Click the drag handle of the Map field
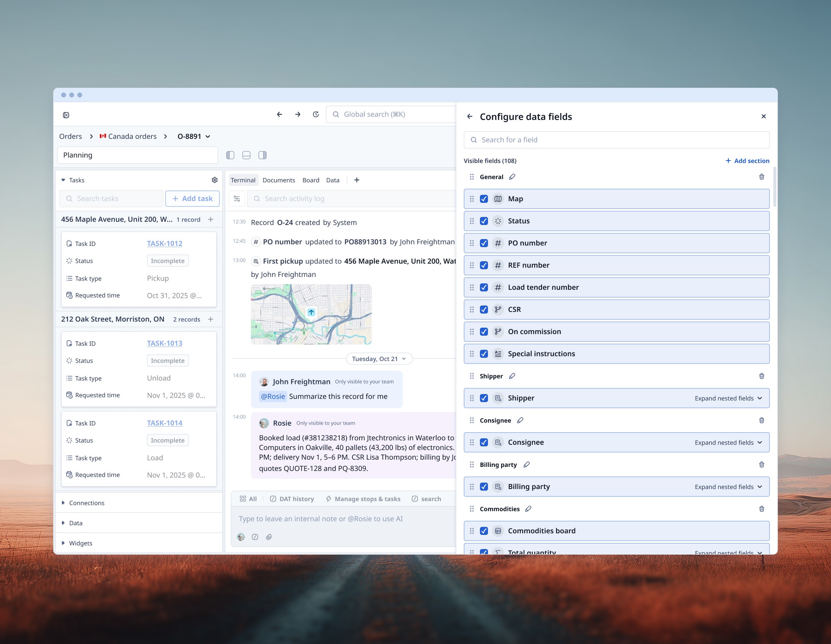This screenshot has height=644, width=831. [472, 199]
